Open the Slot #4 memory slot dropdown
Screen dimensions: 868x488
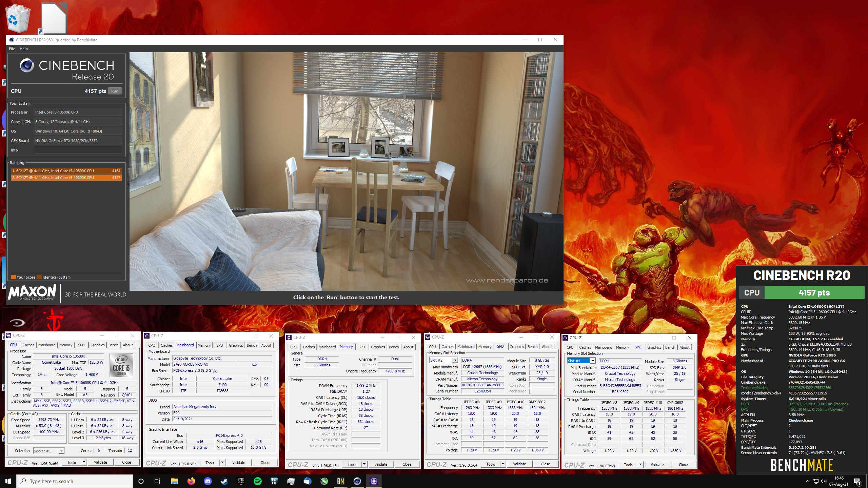(x=581, y=361)
